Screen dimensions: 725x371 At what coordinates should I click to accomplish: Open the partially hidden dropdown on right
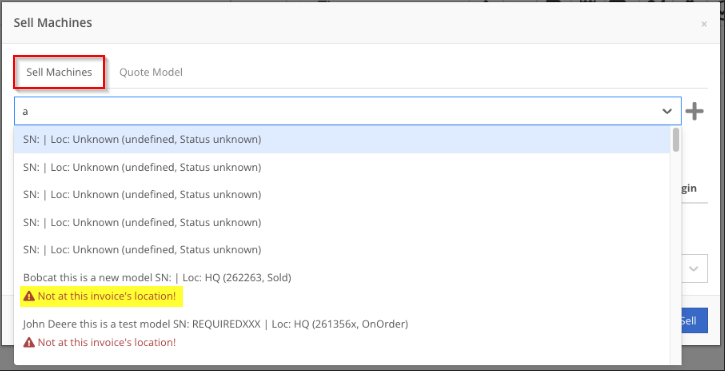click(x=694, y=269)
